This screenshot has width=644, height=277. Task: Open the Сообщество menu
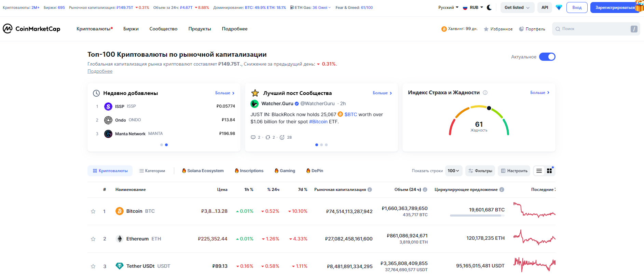163,29
